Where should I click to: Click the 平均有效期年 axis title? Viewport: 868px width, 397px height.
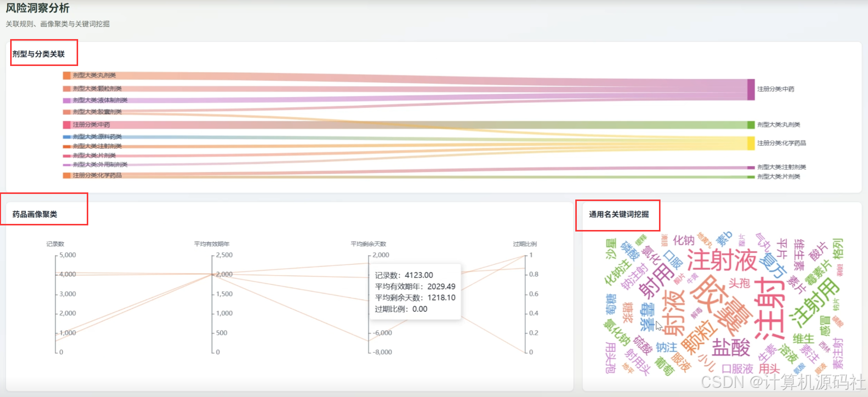pyautogui.click(x=212, y=244)
